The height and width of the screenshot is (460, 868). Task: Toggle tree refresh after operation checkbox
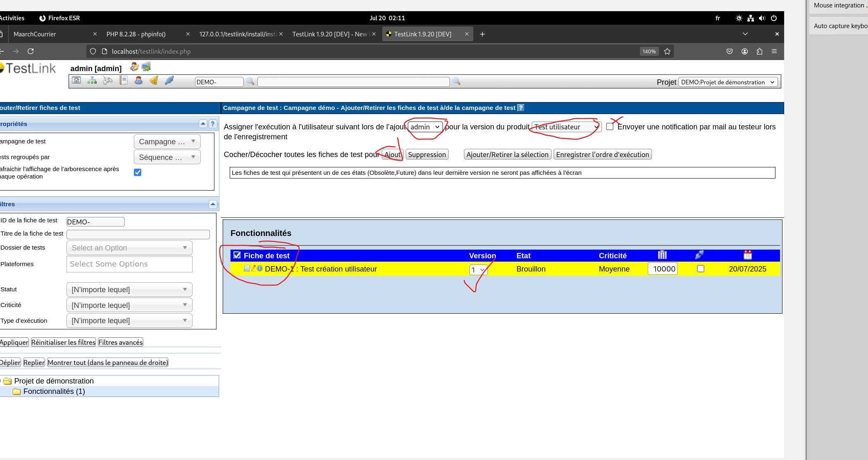pos(138,172)
